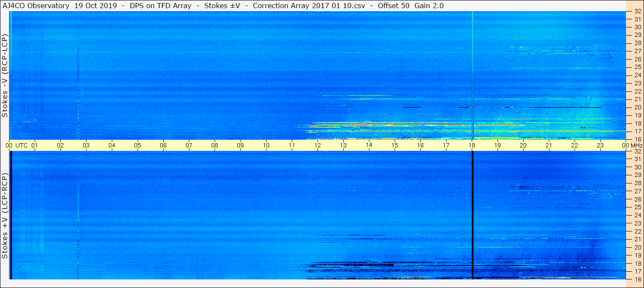Click the 09 UTC hour marker
644x288 pixels.
pyautogui.click(x=240, y=145)
